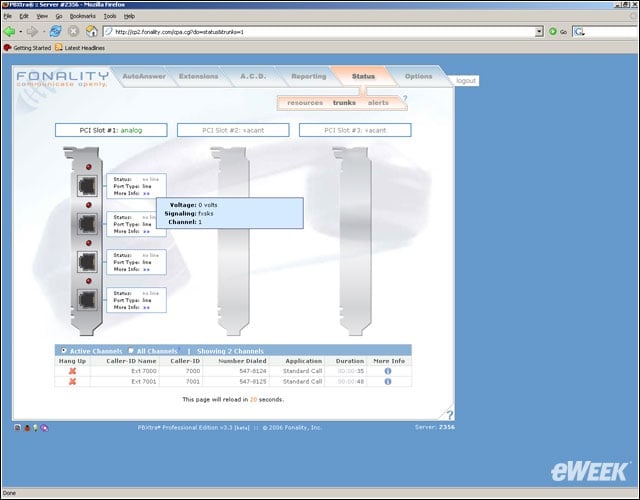Expand More Info for the fourth port
This screenshot has height=500, width=640.
pyautogui.click(x=147, y=307)
